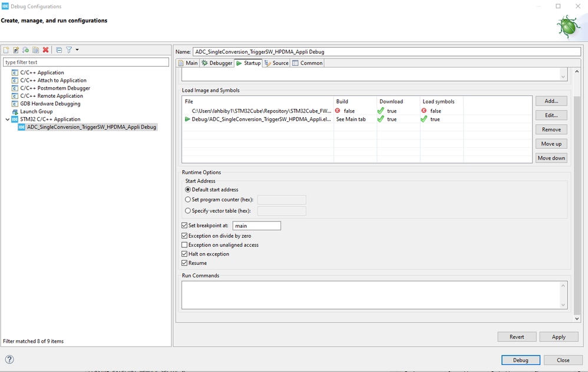Open the filter launch configurations icon
The image size is (588, 372).
click(69, 50)
